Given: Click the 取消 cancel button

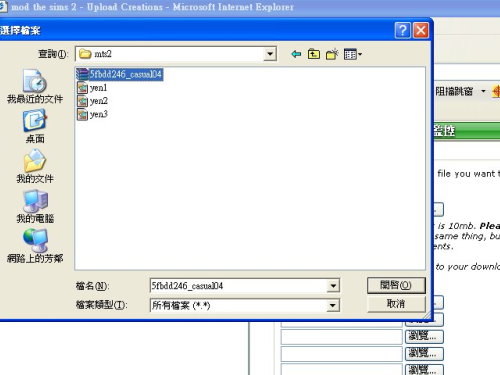Looking at the screenshot, I should tap(396, 304).
